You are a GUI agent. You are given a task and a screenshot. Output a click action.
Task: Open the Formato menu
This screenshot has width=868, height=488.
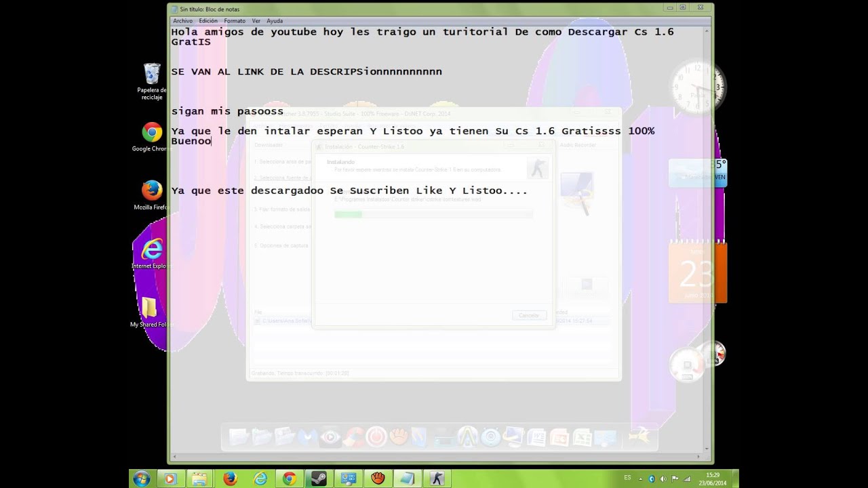tap(235, 21)
